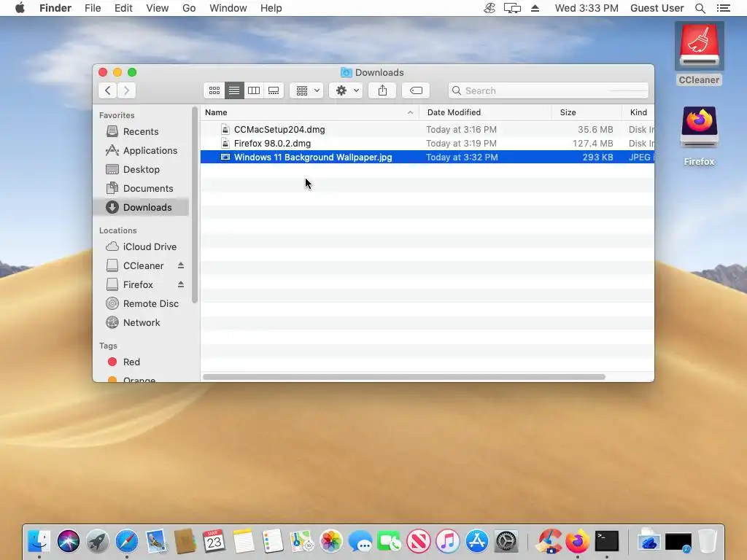Open the View menu
This screenshot has height=560, width=747.
(x=158, y=8)
